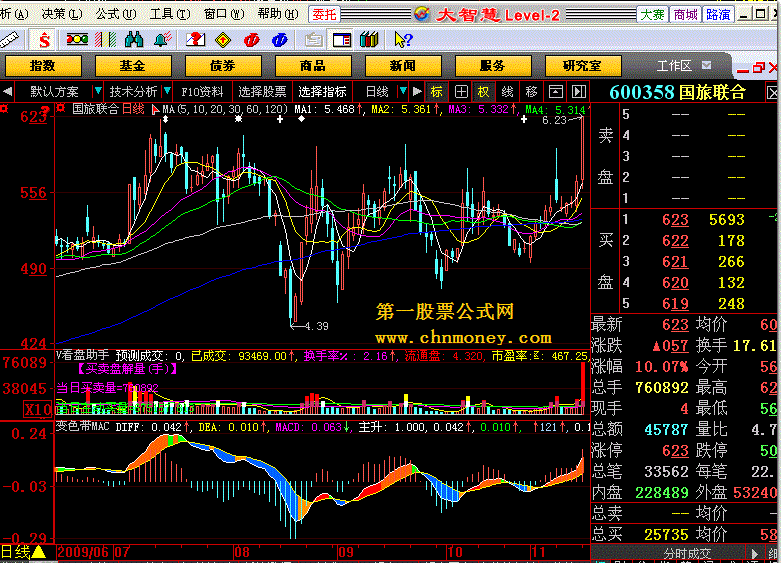This screenshot has height=563, width=784.
Task: Open the 帮助 menu
Action: pyautogui.click(x=278, y=14)
